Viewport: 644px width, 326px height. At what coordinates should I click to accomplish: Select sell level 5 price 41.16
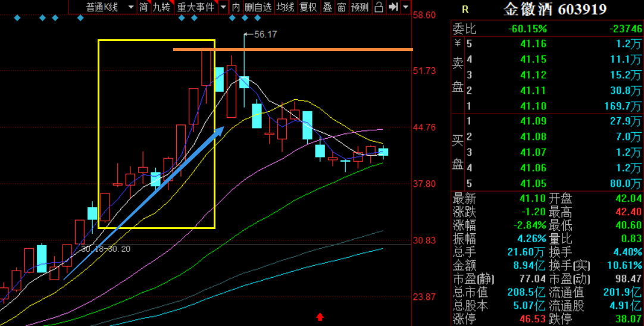tap(534, 44)
